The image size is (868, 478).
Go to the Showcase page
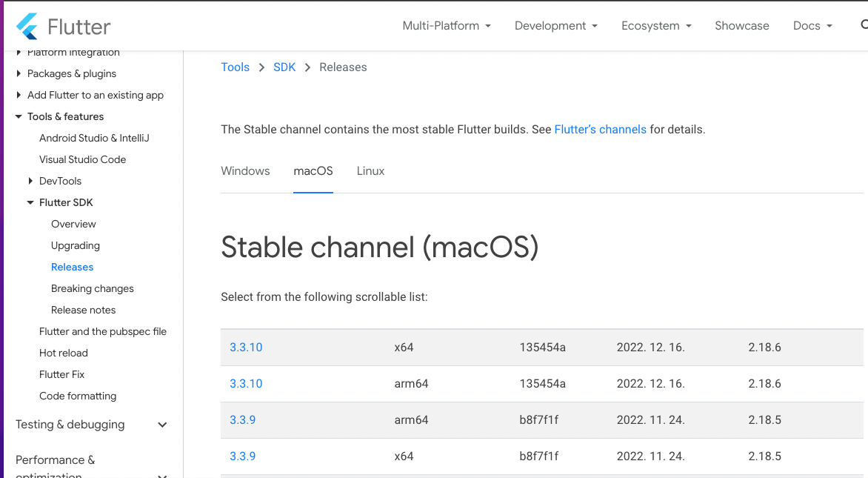tap(742, 26)
